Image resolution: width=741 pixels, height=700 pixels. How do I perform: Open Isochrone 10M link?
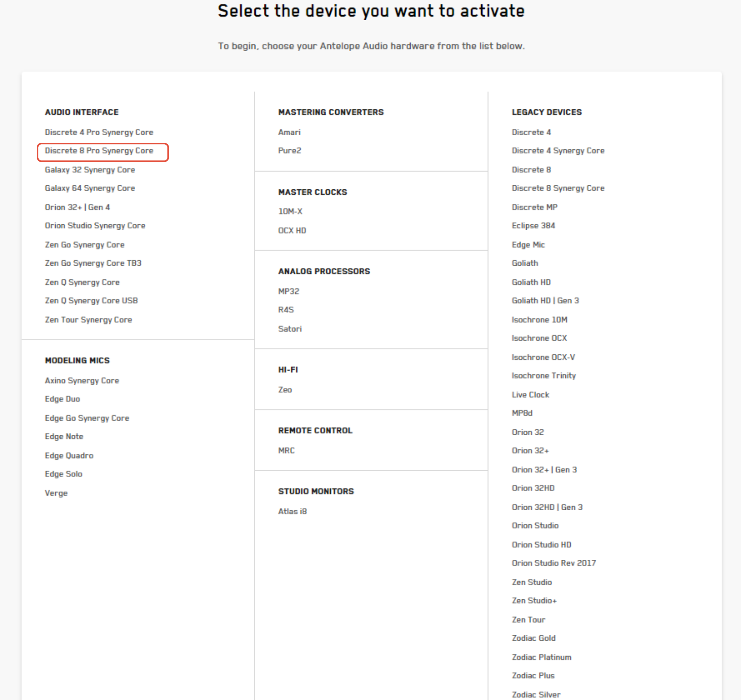click(540, 320)
